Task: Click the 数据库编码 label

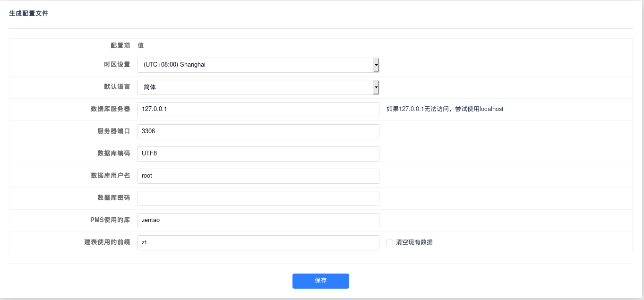Action: 114,154
